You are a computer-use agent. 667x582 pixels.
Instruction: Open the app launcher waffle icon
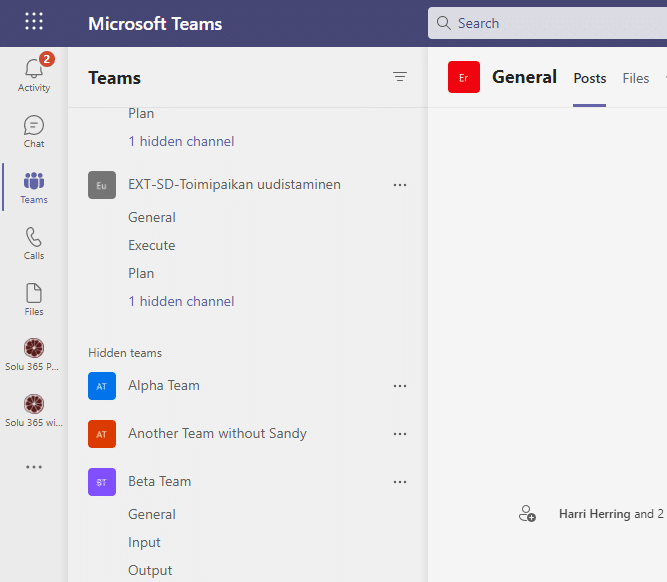34,21
